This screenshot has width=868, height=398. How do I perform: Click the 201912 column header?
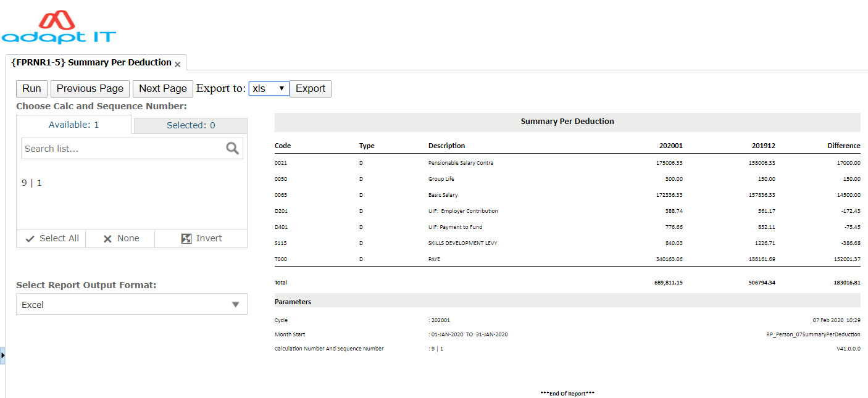tap(764, 146)
